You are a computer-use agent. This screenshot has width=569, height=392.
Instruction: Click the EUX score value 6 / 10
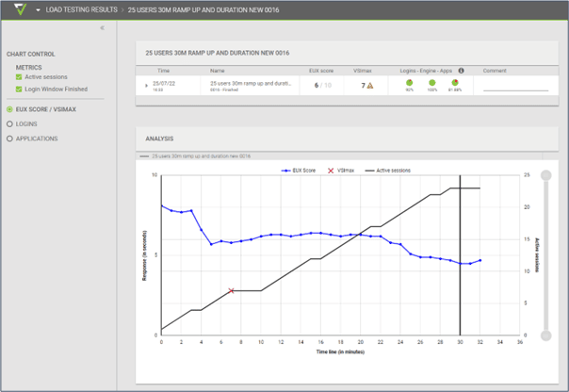click(322, 86)
